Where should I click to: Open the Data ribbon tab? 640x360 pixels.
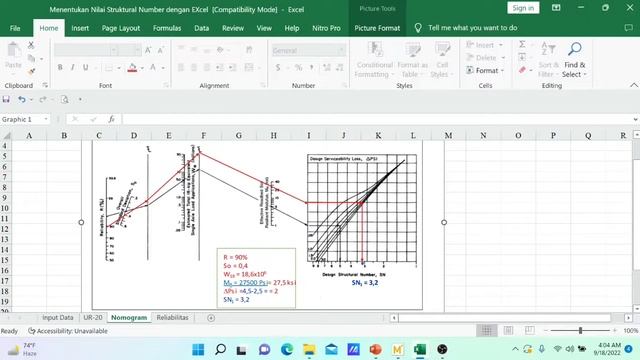click(202, 28)
